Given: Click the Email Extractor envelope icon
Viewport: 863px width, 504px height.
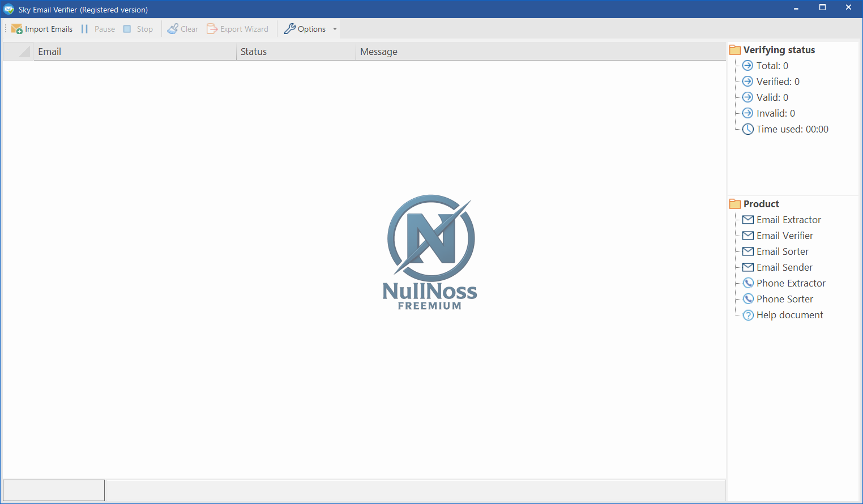Looking at the screenshot, I should coord(748,220).
